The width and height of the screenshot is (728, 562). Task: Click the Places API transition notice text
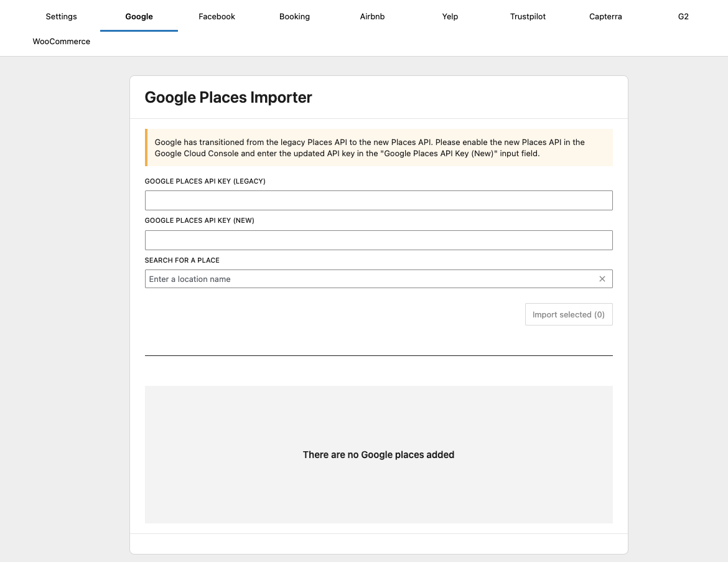click(x=370, y=148)
